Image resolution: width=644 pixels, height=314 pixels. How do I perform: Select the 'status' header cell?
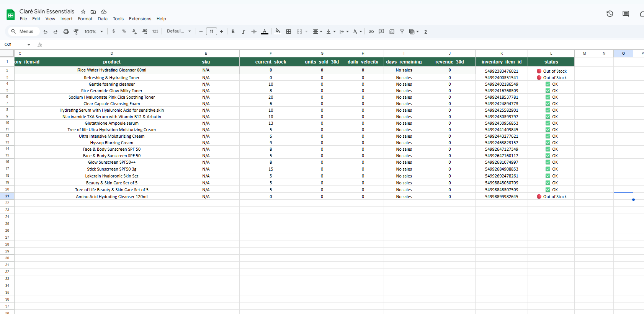[551, 62]
